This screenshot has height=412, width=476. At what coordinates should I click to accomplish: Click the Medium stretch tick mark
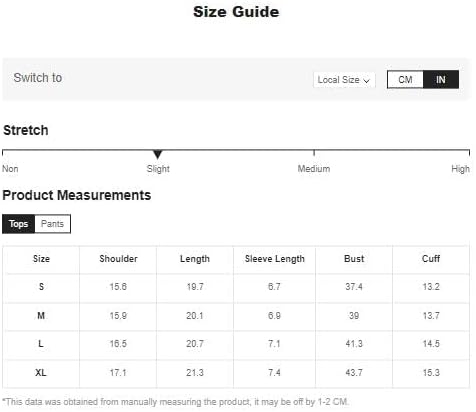[314, 153]
